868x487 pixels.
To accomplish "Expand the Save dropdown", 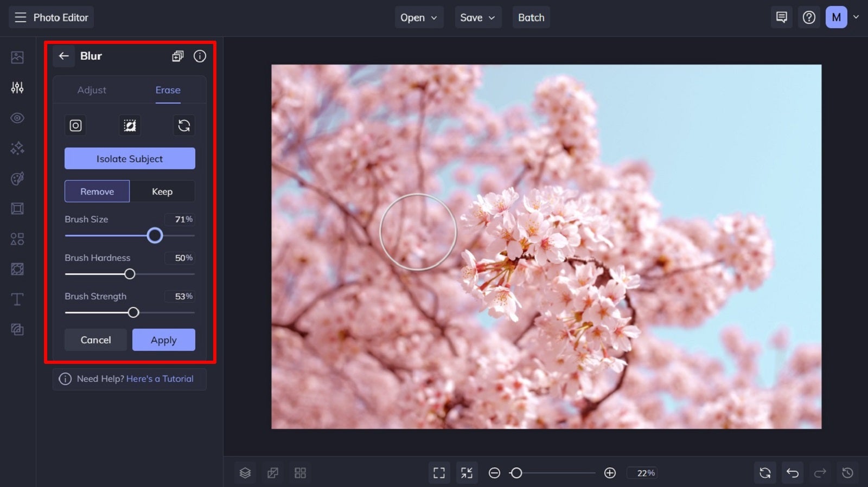I will [x=478, y=17].
